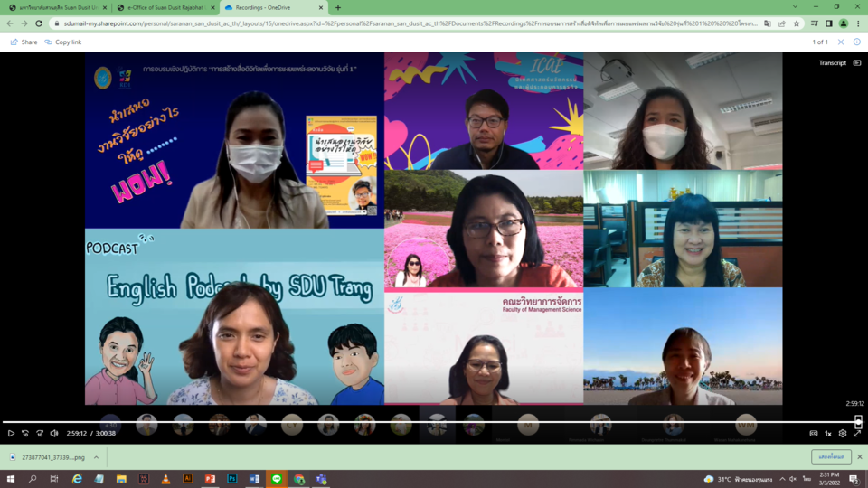Image resolution: width=868 pixels, height=488 pixels.
Task: Reload the current page
Action: (39, 23)
